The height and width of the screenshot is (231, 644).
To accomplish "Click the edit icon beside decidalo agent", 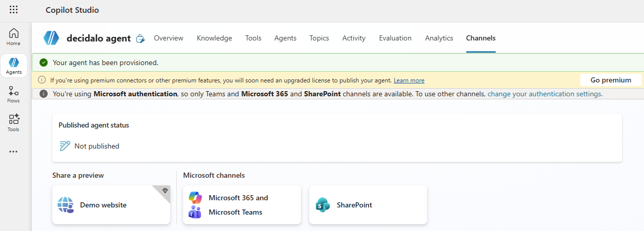I will (x=140, y=38).
